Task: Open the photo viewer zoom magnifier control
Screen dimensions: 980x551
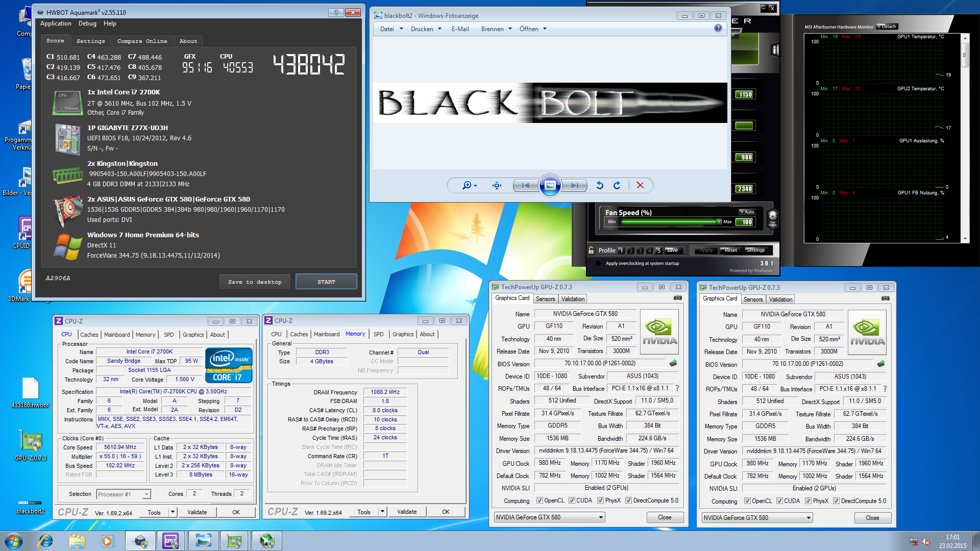Action: pos(470,186)
